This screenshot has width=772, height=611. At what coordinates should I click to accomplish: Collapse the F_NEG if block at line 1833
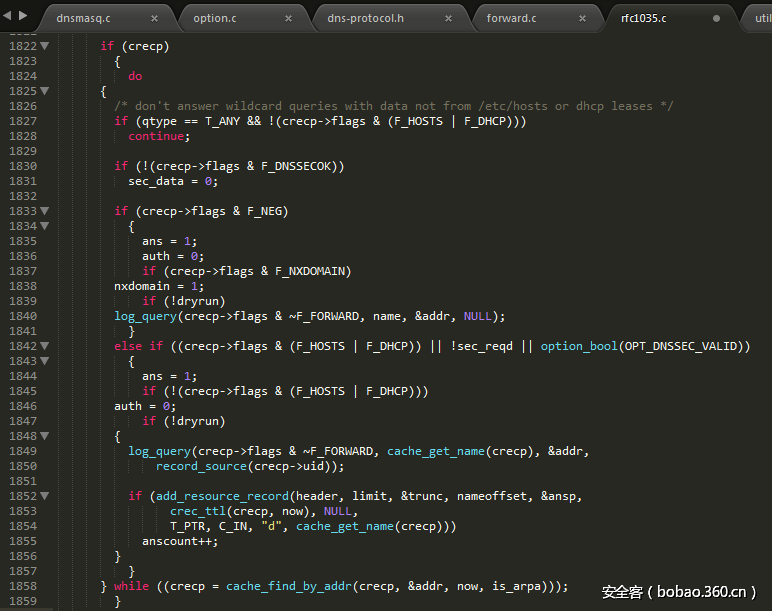point(44,211)
